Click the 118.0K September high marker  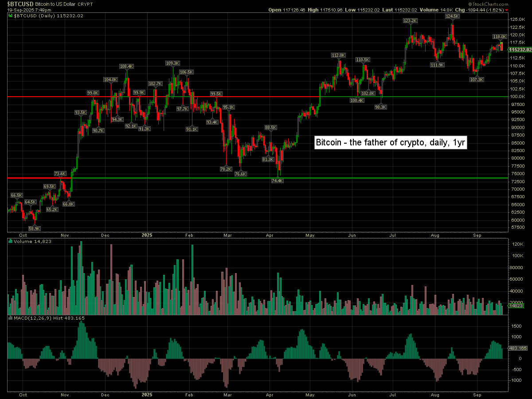[x=500, y=37]
